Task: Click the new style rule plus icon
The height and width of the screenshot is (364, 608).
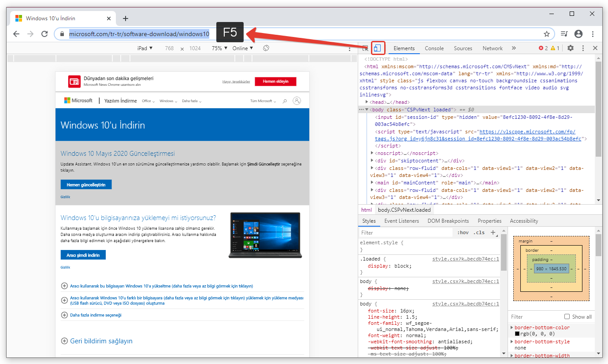Action: (493, 232)
